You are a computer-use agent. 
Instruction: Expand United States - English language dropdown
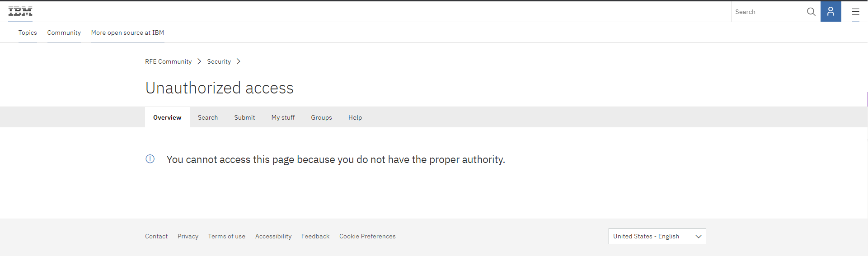[657, 236]
